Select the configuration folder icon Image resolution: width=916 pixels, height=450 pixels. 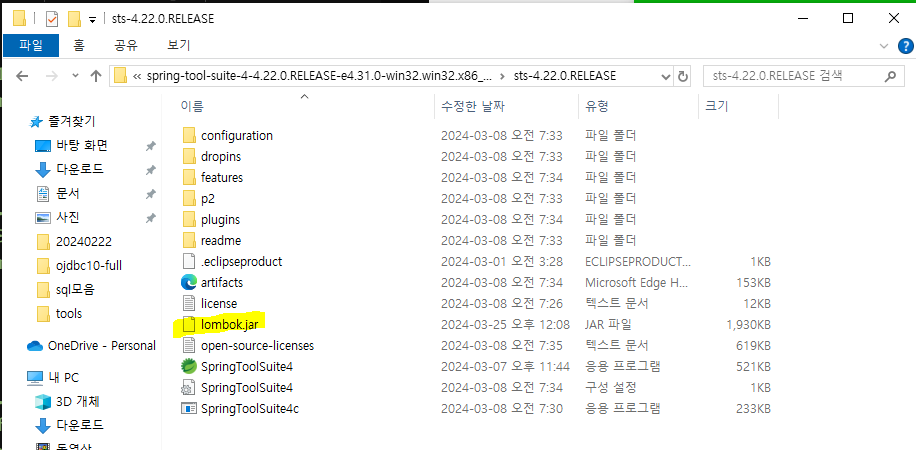click(189, 136)
